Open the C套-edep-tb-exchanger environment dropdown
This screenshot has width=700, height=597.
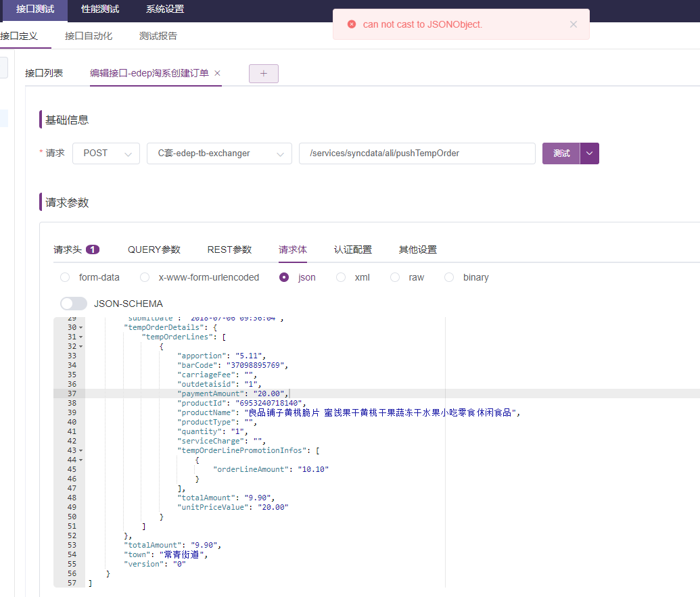pos(219,153)
